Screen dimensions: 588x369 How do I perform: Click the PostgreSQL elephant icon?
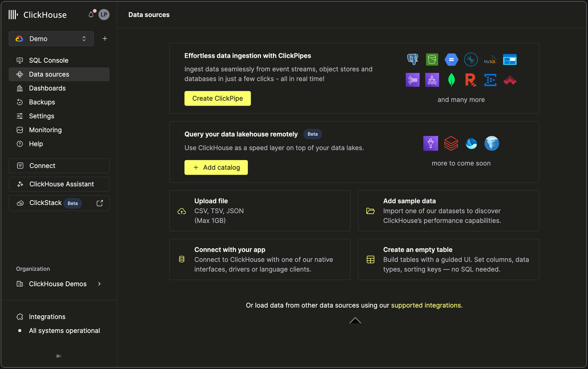coord(413,59)
